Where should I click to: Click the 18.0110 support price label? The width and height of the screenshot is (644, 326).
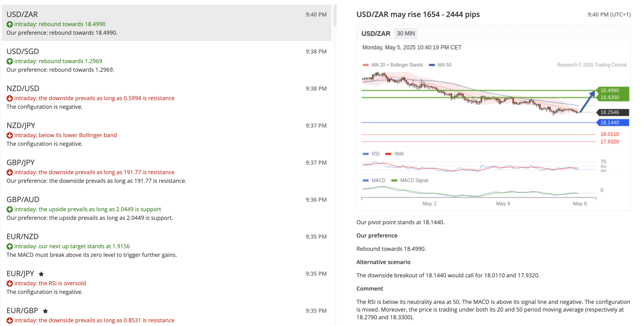(x=609, y=134)
